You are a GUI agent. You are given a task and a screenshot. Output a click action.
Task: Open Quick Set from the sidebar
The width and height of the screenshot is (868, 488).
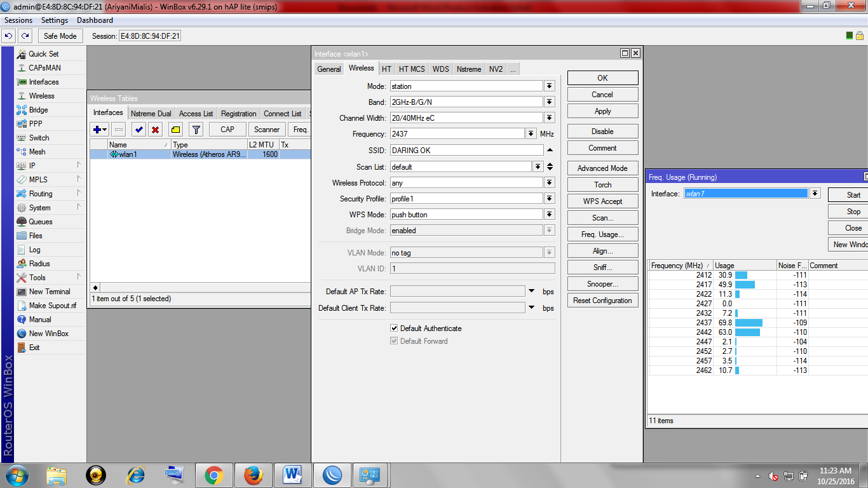coord(43,54)
